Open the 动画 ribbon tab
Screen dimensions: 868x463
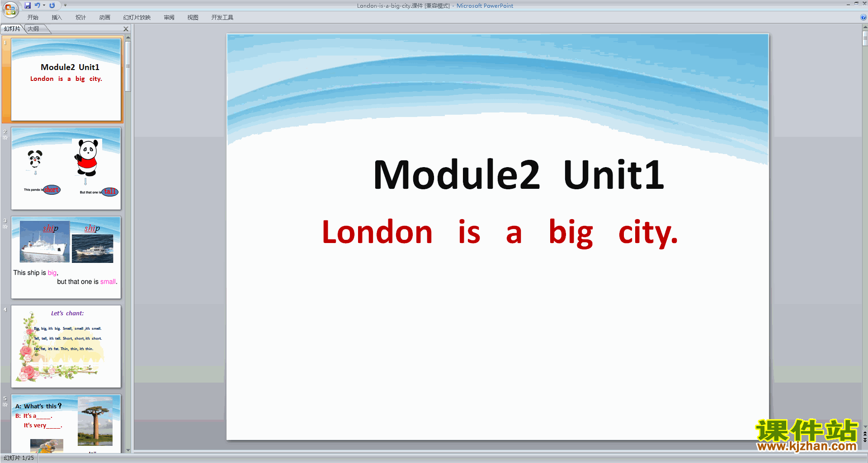pyautogui.click(x=105, y=18)
